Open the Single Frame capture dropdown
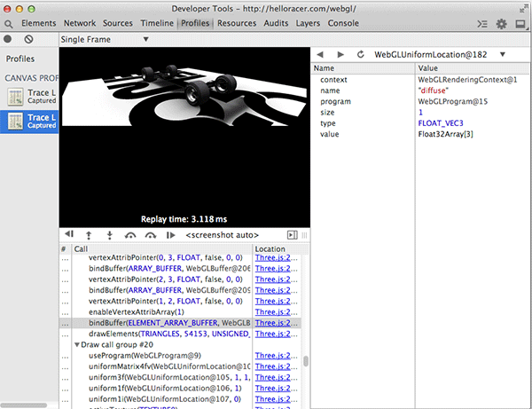532x409 pixels. point(105,39)
